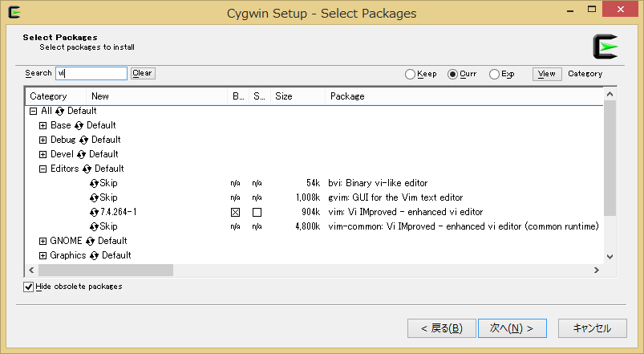Image resolution: width=644 pixels, height=354 pixels.
Task: Clear the search field with Clear button
Action: click(143, 73)
